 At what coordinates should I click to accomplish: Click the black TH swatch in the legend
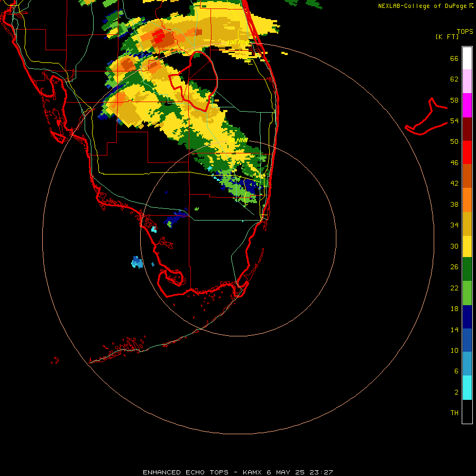[467, 411]
